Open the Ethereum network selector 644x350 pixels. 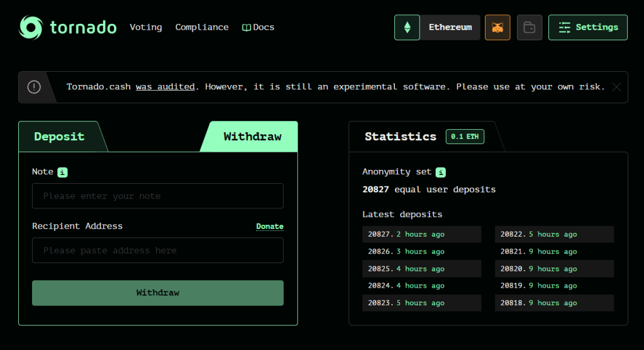450,28
